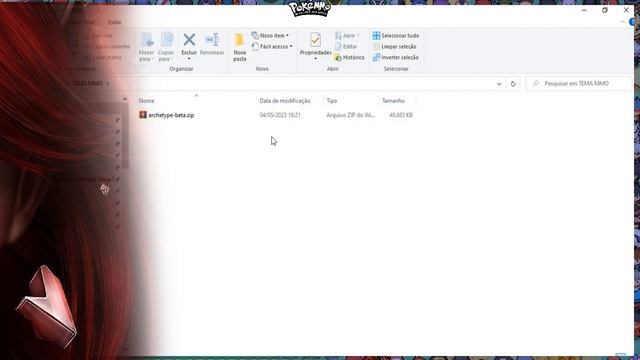
Task: Open the Histórico of the file
Action: point(349,58)
